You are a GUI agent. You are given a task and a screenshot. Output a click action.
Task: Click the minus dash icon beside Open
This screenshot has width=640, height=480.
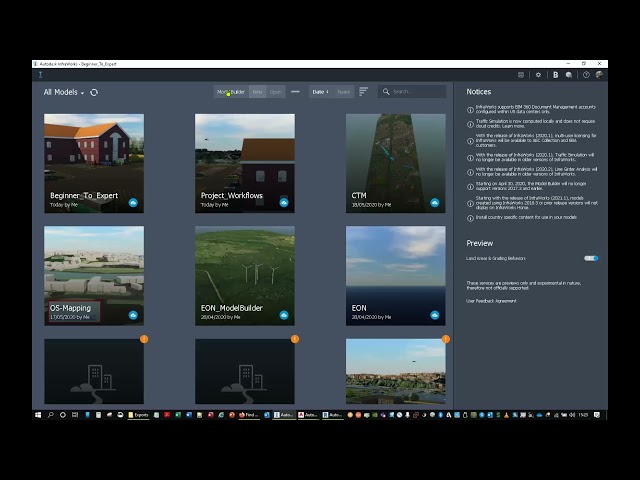[296, 92]
